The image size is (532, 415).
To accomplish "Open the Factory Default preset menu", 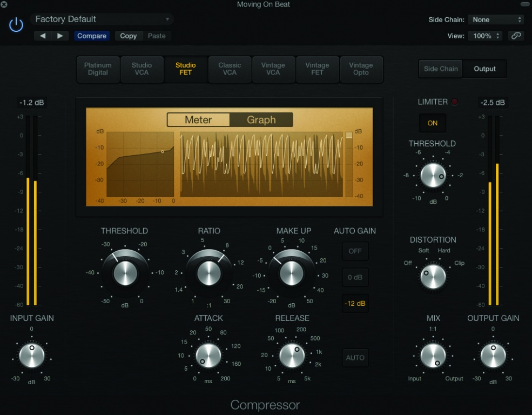I will (102, 19).
